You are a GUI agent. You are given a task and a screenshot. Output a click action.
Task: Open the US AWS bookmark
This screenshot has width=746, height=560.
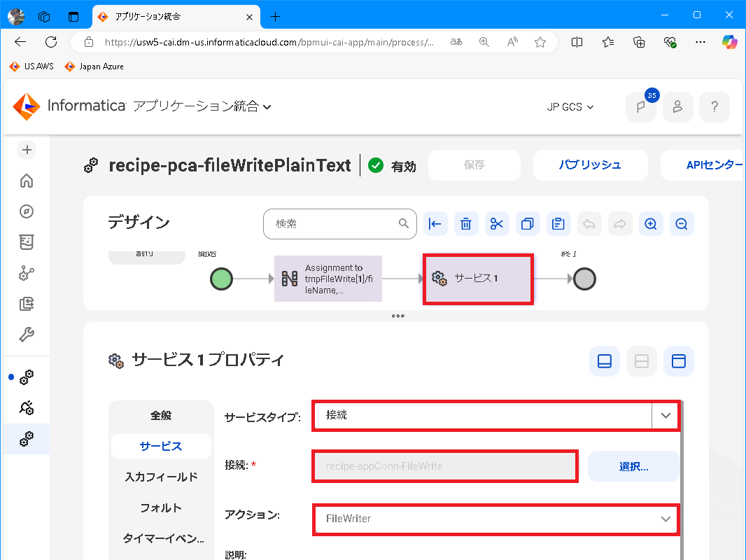tap(31, 66)
